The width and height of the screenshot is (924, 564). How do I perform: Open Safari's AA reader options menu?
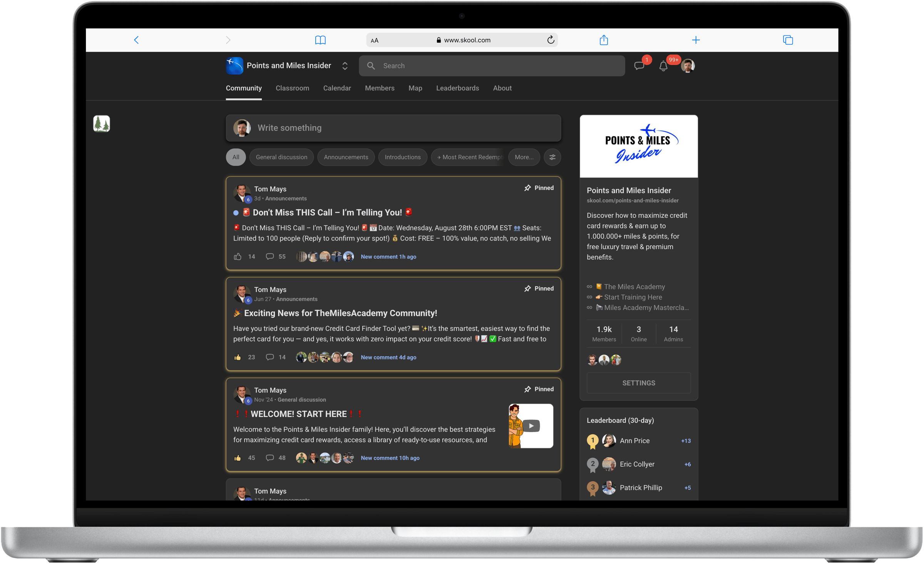click(375, 40)
